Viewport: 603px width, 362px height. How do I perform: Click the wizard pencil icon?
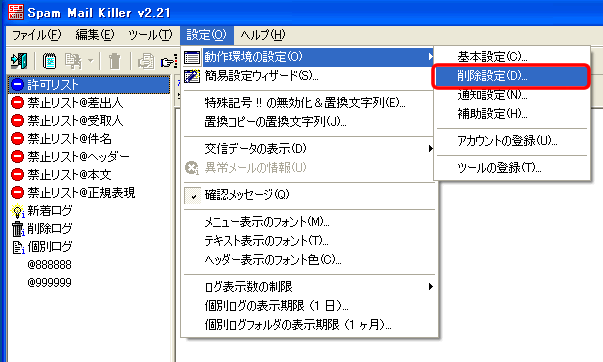coord(192,76)
